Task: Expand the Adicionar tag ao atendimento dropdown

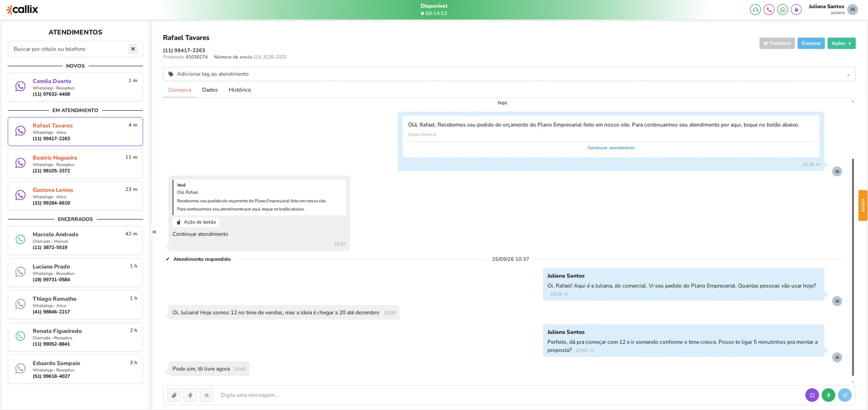Action: click(509, 74)
